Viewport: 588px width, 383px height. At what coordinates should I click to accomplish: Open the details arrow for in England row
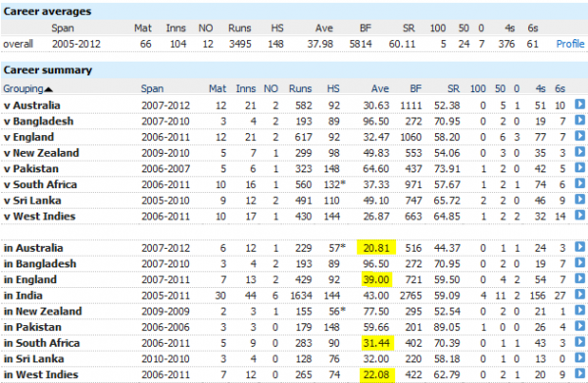(x=580, y=278)
